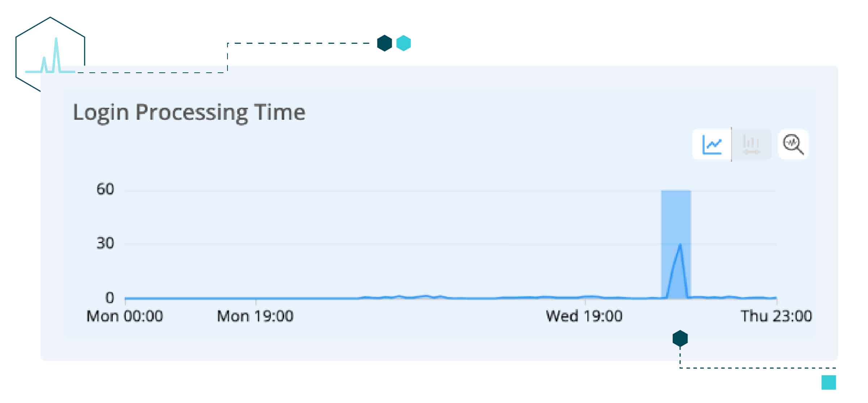Click the 30 y-axis label
Viewport: 868px width, 403px height.
105,243
